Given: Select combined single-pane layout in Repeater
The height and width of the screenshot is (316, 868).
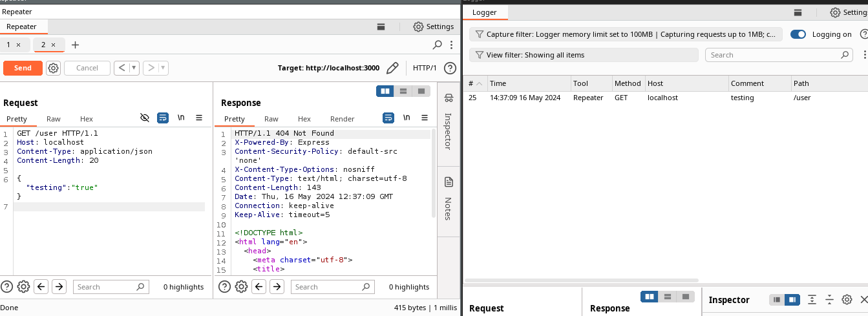Looking at the screenshot, I should pos(421,91).
